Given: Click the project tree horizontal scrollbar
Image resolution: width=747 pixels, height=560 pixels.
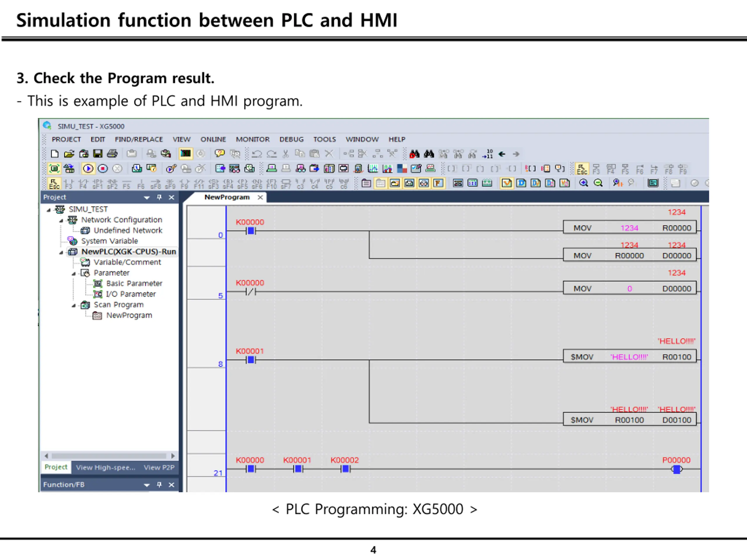Looking at the screenshot, I should [109, 456].
